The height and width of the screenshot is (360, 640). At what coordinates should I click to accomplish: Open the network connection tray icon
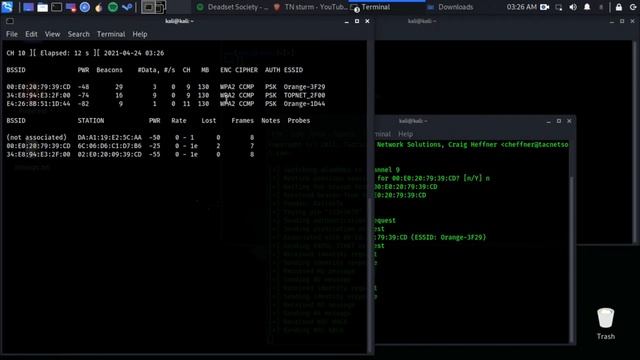(559, 7)
